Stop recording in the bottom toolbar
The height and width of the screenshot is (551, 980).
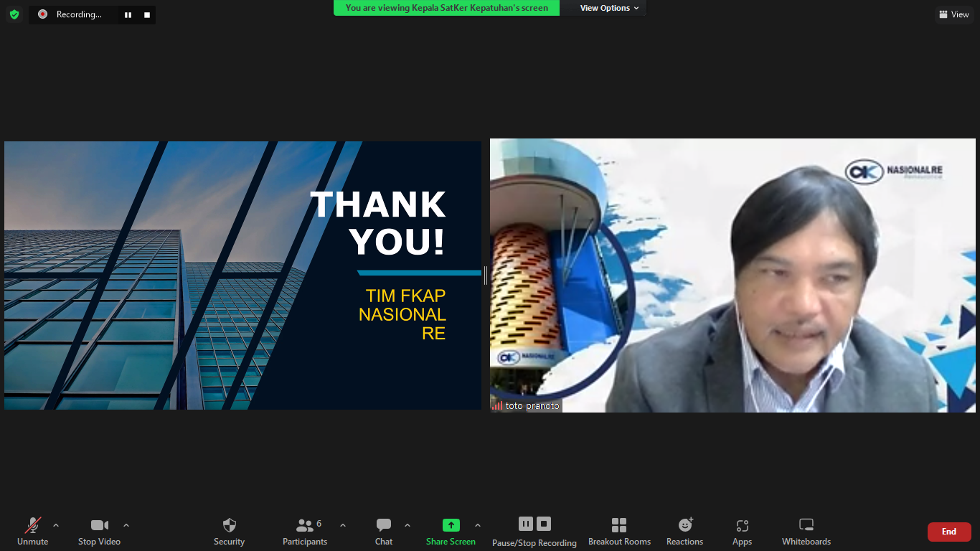click(544, 524)
